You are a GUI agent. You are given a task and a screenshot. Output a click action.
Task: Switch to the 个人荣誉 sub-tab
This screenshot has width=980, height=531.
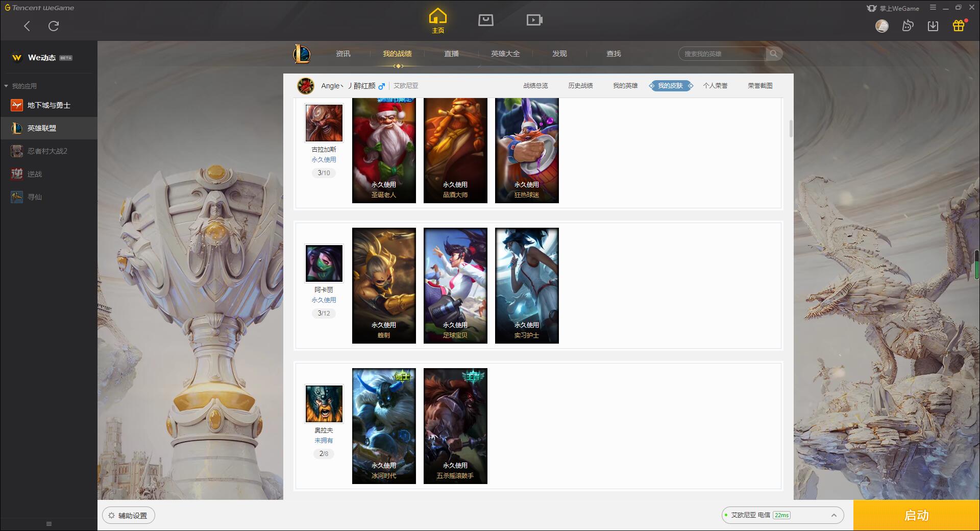point(715,86)
